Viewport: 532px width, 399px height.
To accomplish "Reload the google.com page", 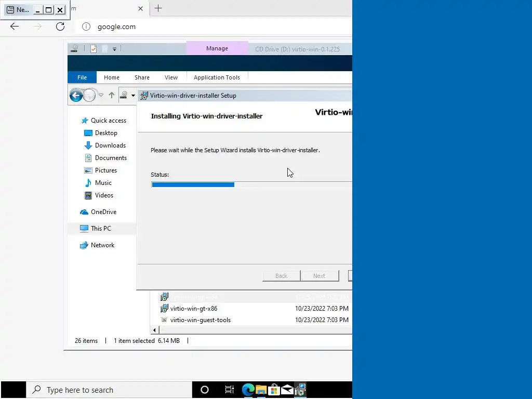I will click(60, 26).
